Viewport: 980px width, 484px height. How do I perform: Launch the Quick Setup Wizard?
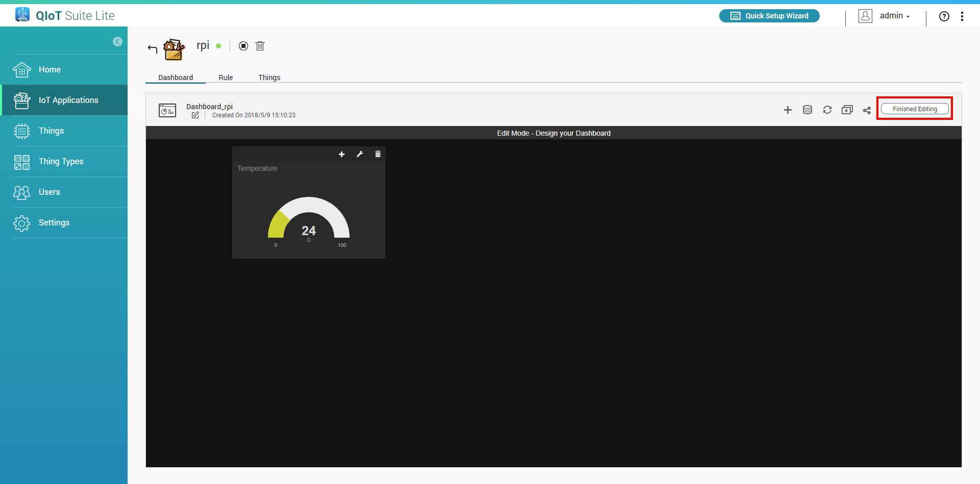[769, 16]
